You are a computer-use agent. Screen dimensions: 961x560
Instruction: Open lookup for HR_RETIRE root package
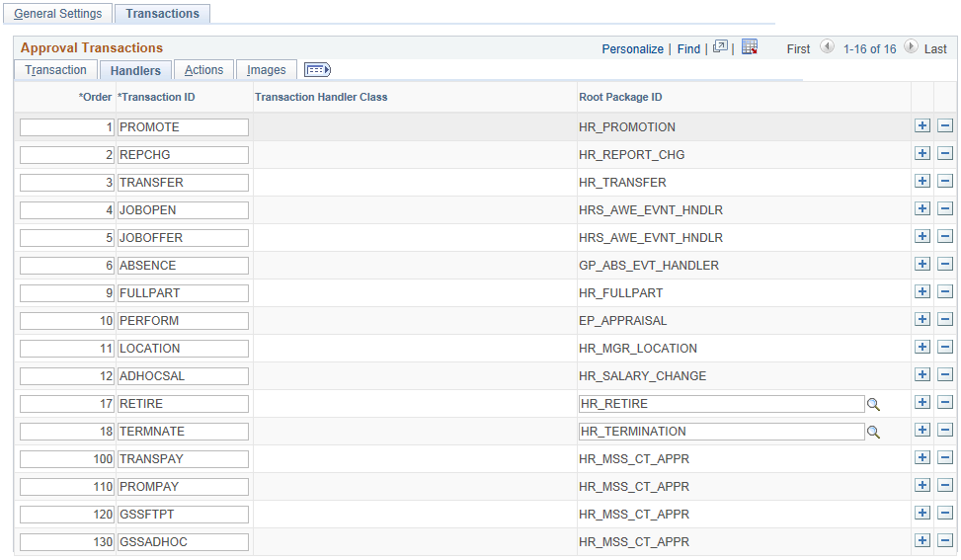tap(873, 404)
